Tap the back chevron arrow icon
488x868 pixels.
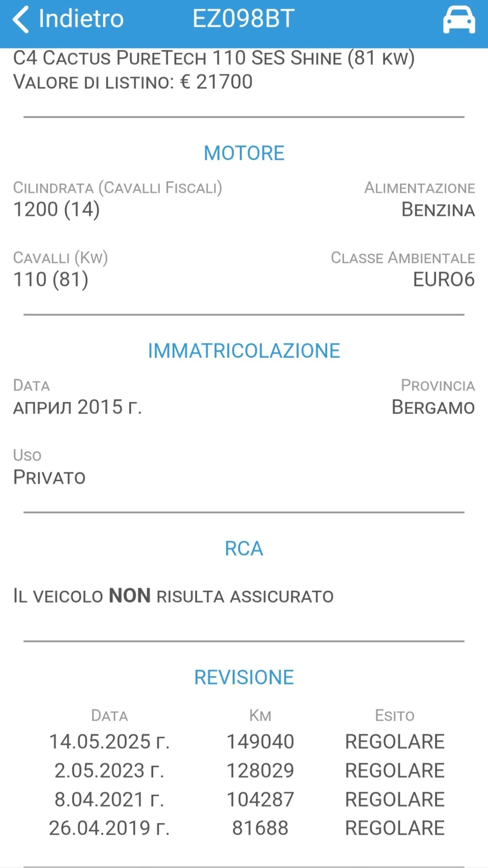coord(20,19)
